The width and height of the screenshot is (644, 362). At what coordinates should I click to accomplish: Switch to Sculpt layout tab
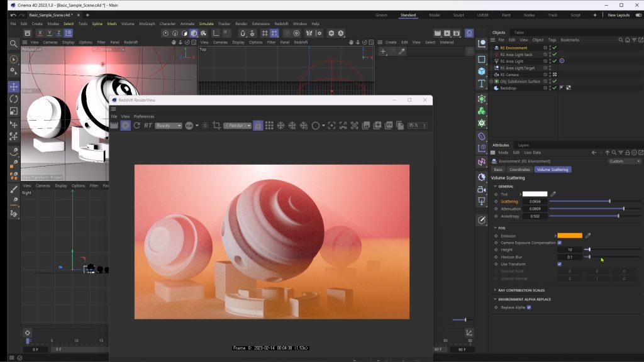tap(458, 15)
